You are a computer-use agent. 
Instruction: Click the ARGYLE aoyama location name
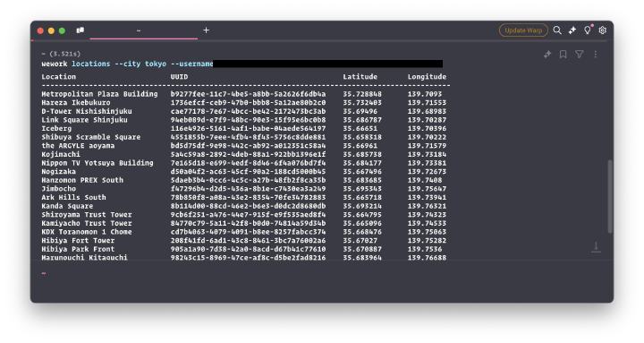click(78, 146)
